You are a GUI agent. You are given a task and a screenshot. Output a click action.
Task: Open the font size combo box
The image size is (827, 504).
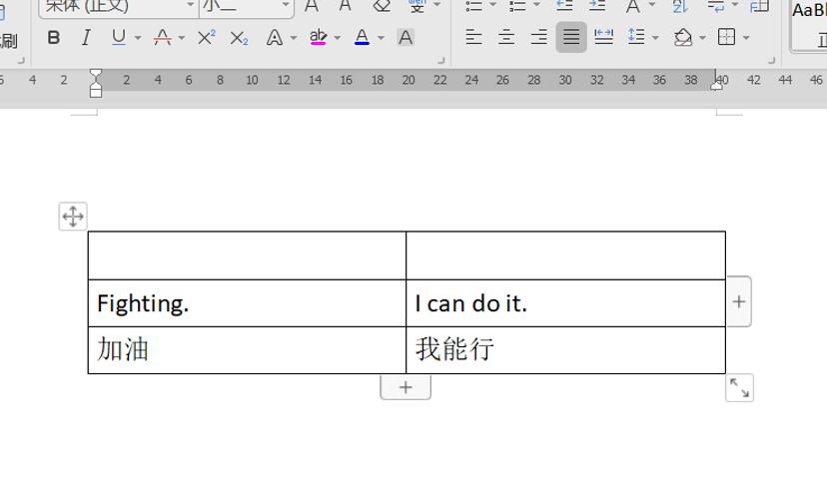point(247,7)
